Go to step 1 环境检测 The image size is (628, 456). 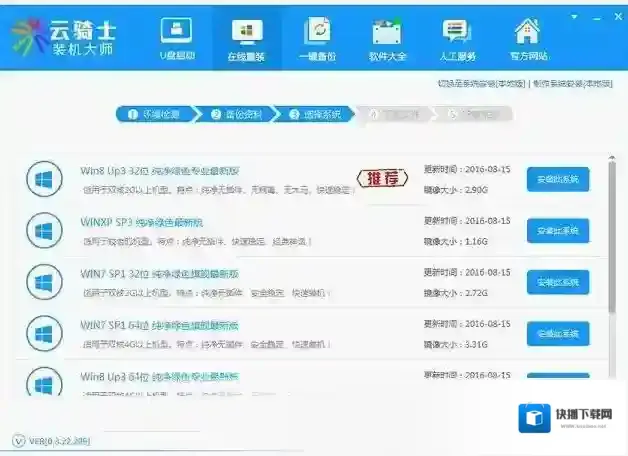coord(155,115)
